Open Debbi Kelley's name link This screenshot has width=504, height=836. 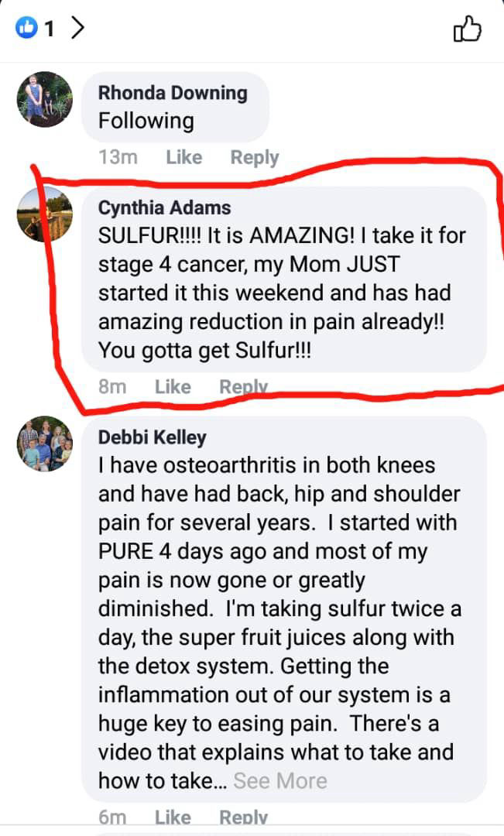click(152, 437)
